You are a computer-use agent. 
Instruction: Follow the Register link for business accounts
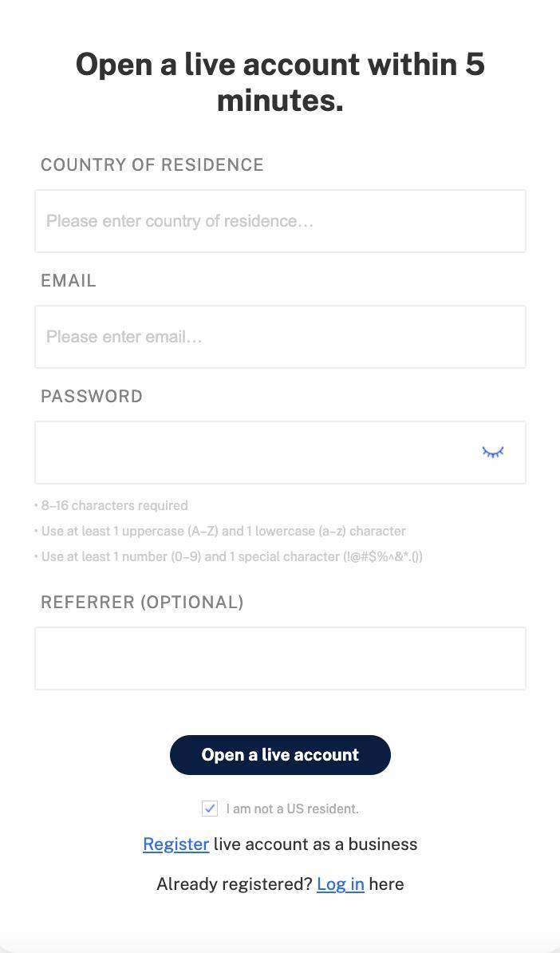pyautogui.click(x=175, y=844)
